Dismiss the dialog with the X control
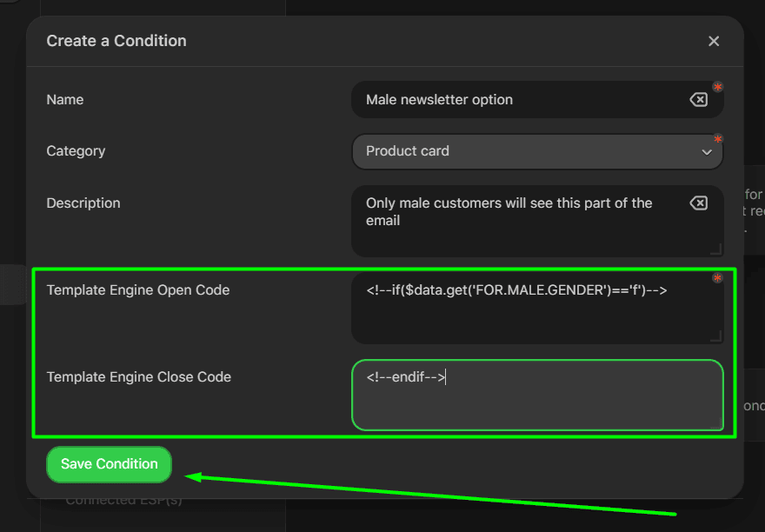 pyautogui.click(x=714, y=41)
